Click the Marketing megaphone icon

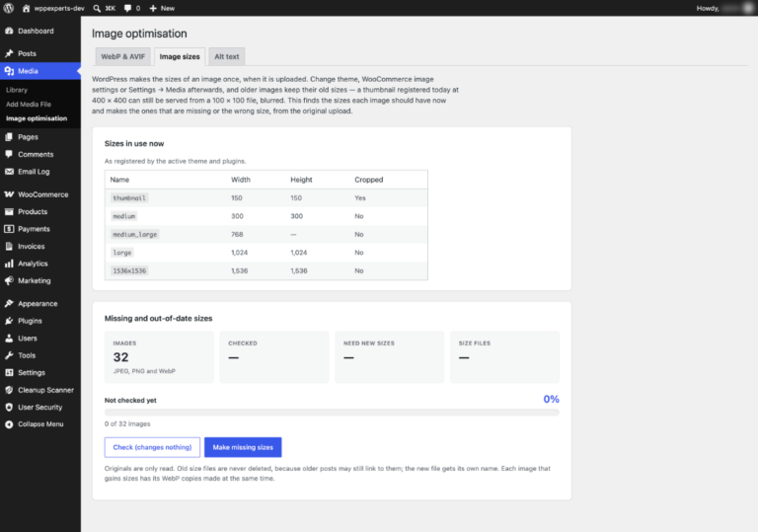pos(9,280)
